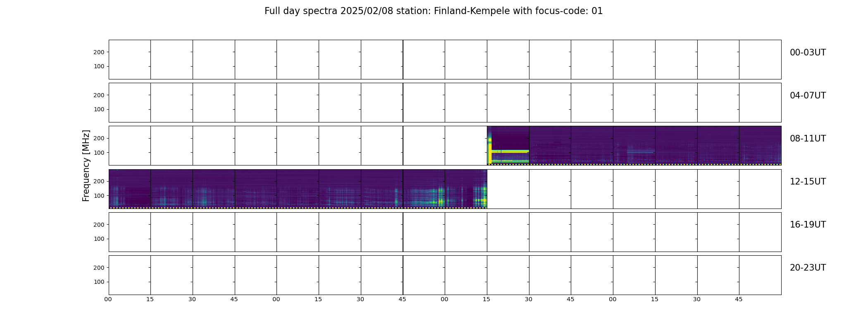
Task: Click the 100 tick label of the 16-19UT row
Action: [99, 239]
